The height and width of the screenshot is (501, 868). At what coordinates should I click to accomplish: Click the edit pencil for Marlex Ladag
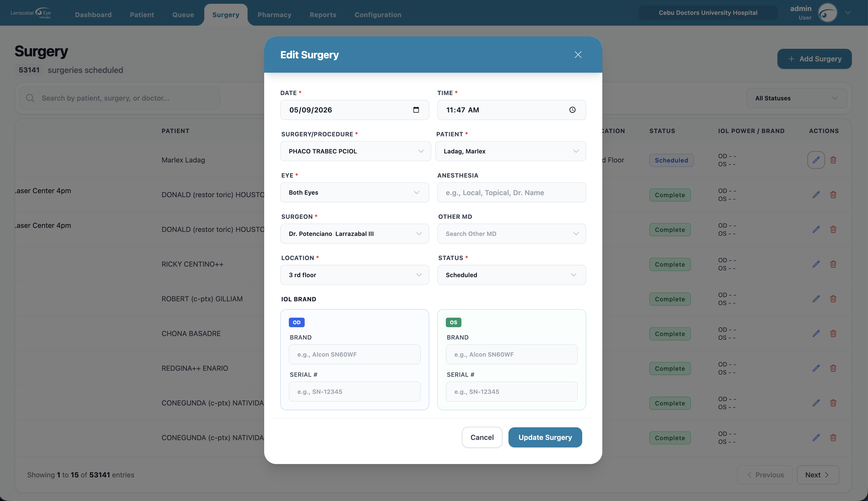[816, 160]
